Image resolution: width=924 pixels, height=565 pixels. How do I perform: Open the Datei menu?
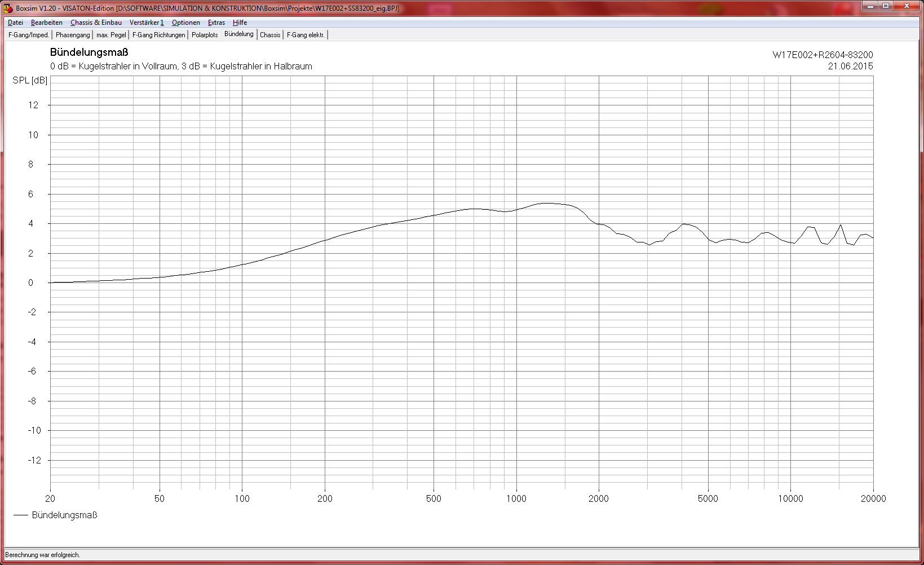pos(15,23)
